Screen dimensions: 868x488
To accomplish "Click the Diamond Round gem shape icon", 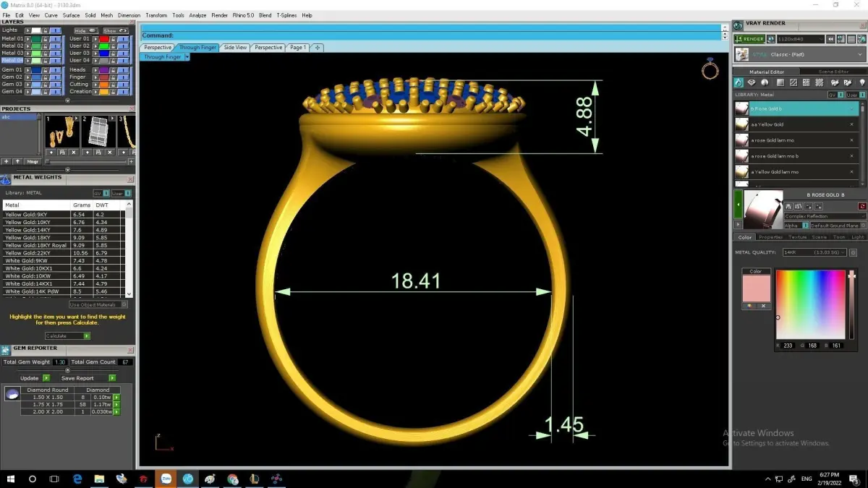I will [12, 394].
